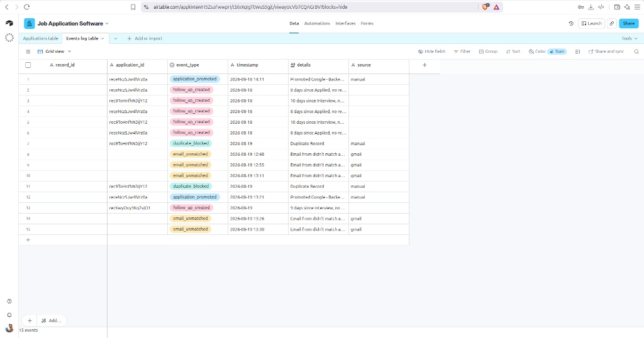Viewport: 644px width, 338px height.
Task: Open the search magnifier in the view toolbar
Action: pyautogui.click(x=636, y=52)
